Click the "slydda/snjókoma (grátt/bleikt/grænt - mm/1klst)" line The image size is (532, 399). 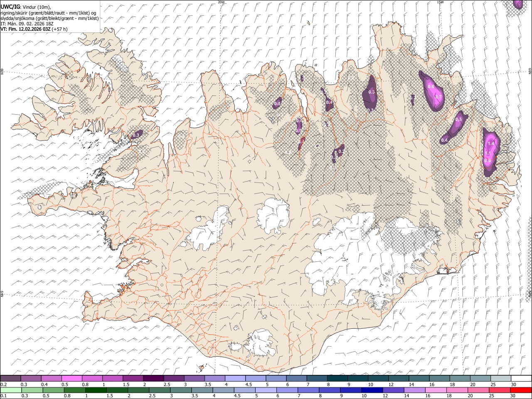click(49, 18)
